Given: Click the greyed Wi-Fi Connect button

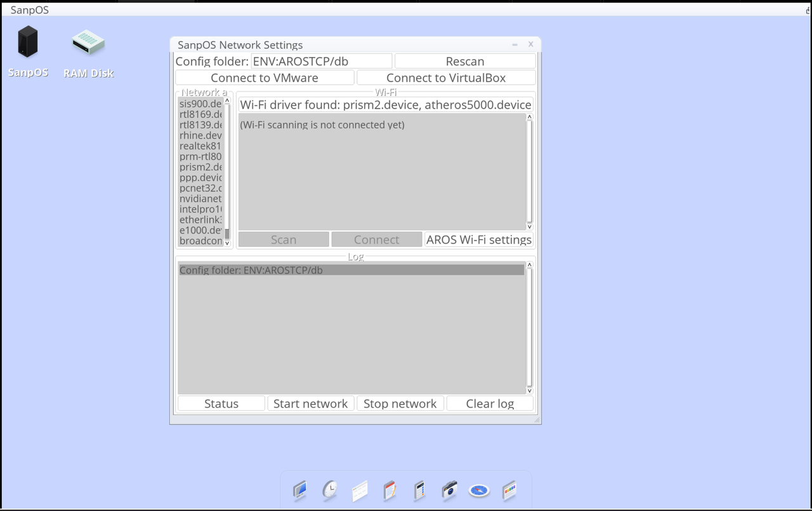Looking at the screenshot, I should pyautogui.click(x=377, y=239).
